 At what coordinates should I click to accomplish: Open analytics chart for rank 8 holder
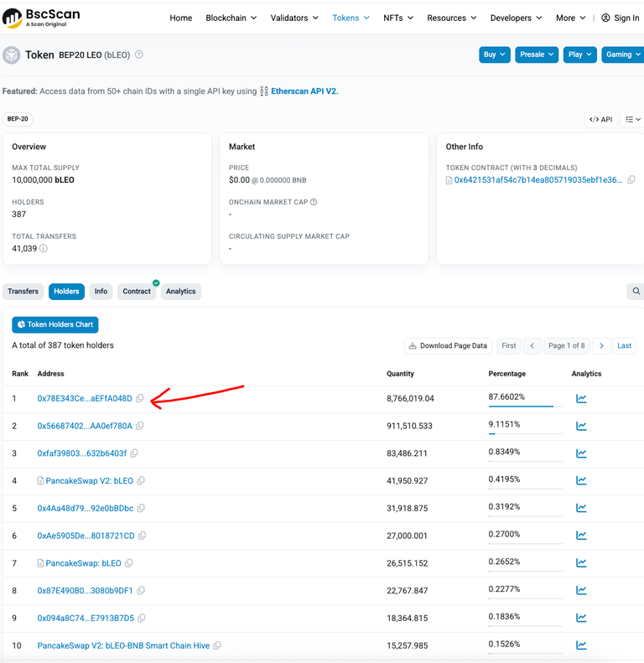pyautogui.click(x=581, y=590)
